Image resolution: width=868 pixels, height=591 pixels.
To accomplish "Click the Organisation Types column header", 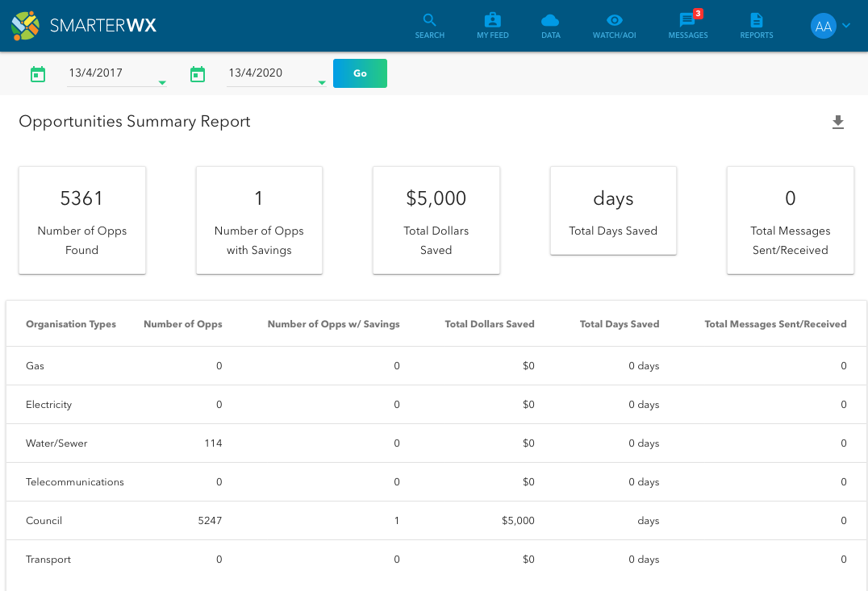I will click(71, 324).
